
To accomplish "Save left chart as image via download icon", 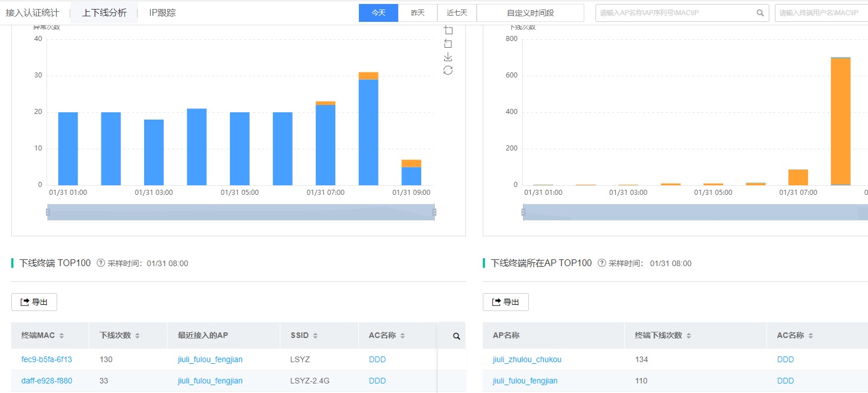I will coord(448,57).
